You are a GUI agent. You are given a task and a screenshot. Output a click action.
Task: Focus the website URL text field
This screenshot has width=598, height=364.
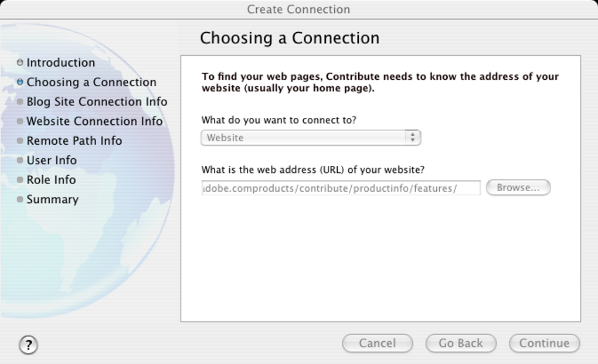[341, 188]
